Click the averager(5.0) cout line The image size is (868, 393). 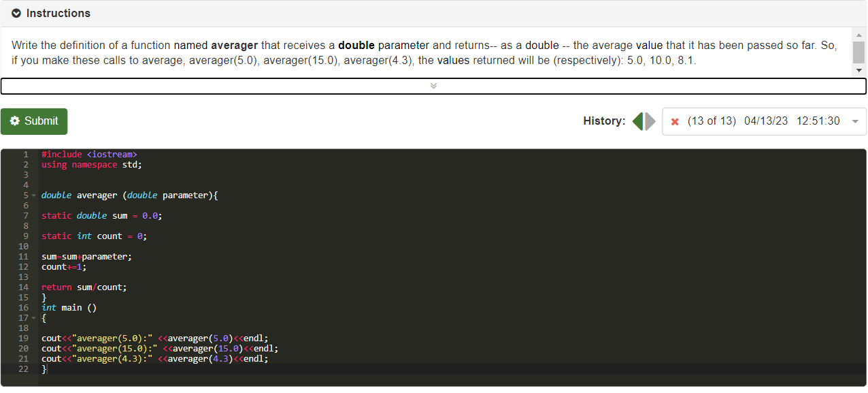click(x=155, y=339)
